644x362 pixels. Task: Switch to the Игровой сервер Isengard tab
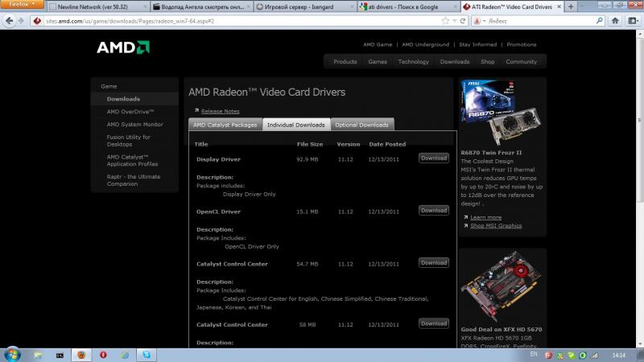(x=305, y=7)
